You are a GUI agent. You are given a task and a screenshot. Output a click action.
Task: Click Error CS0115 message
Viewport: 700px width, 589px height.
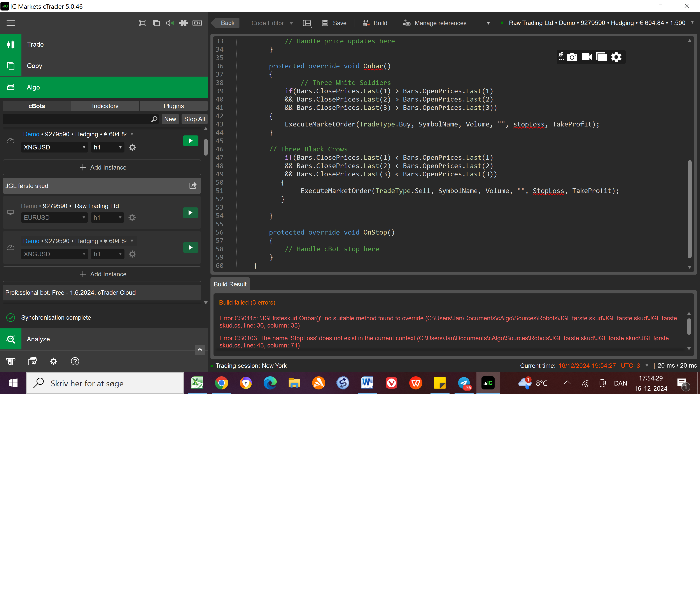tap(448, 322)
